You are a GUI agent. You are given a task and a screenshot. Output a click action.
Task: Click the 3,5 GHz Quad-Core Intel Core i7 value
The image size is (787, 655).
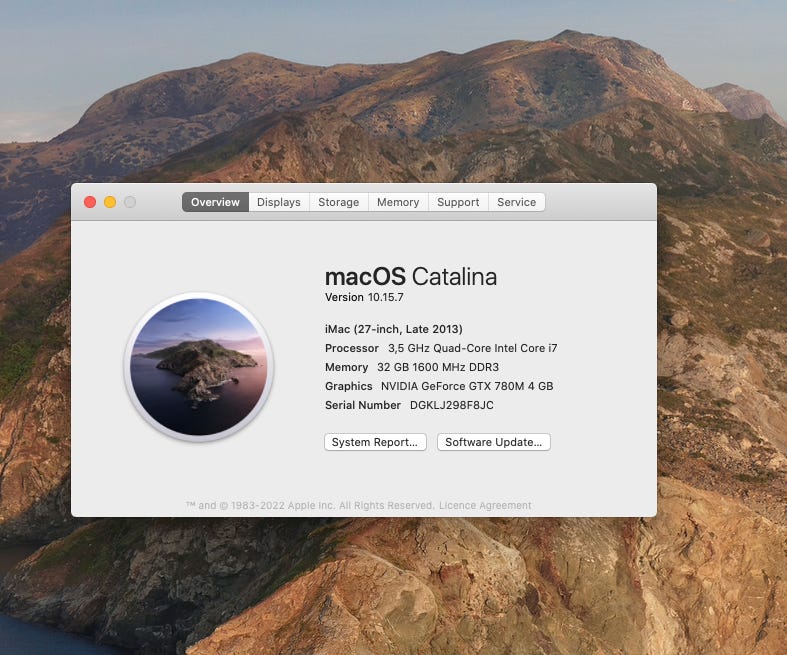click(473, 348)
